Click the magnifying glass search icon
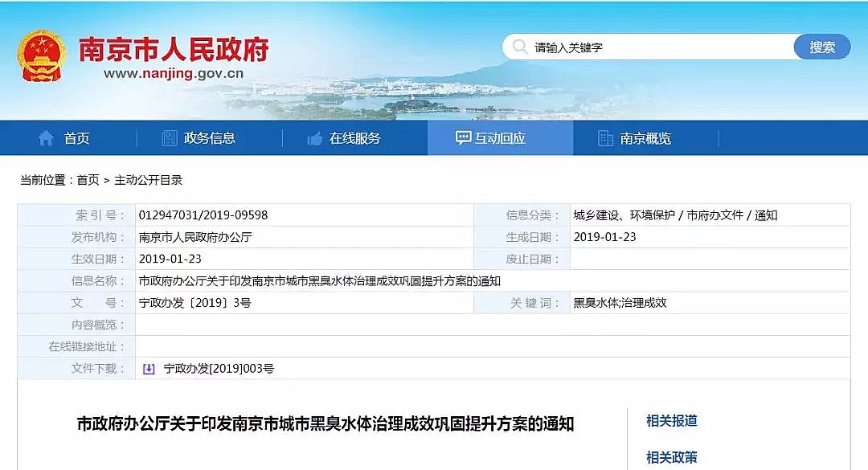The height and width of the screenshot is (470, 868). [521, 47]
